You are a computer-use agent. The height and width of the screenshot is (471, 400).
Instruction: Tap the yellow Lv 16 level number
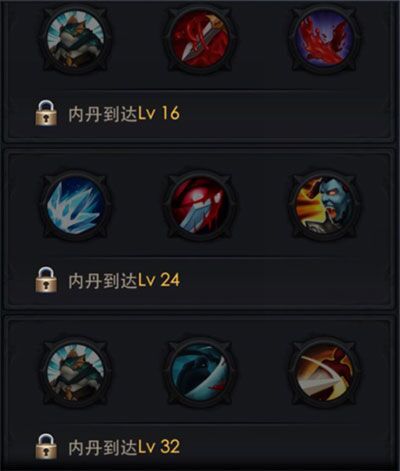159,113
